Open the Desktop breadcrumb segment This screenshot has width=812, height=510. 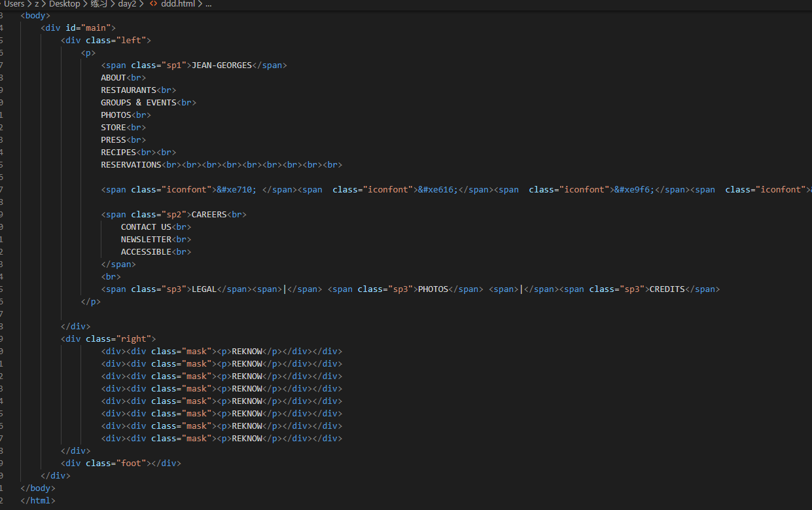(x=65, y=4)
